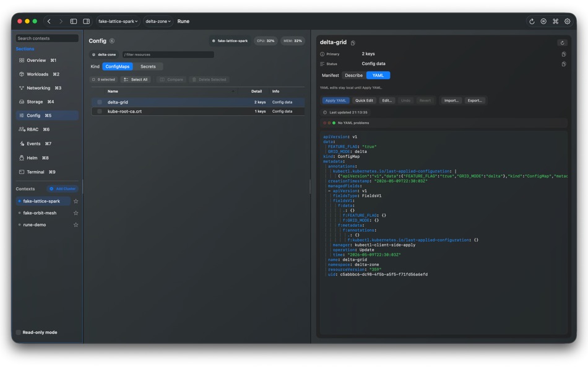Screen dimensions: 588x368
Task: Switch to Secrets kind tab
Action: point(148,67)
